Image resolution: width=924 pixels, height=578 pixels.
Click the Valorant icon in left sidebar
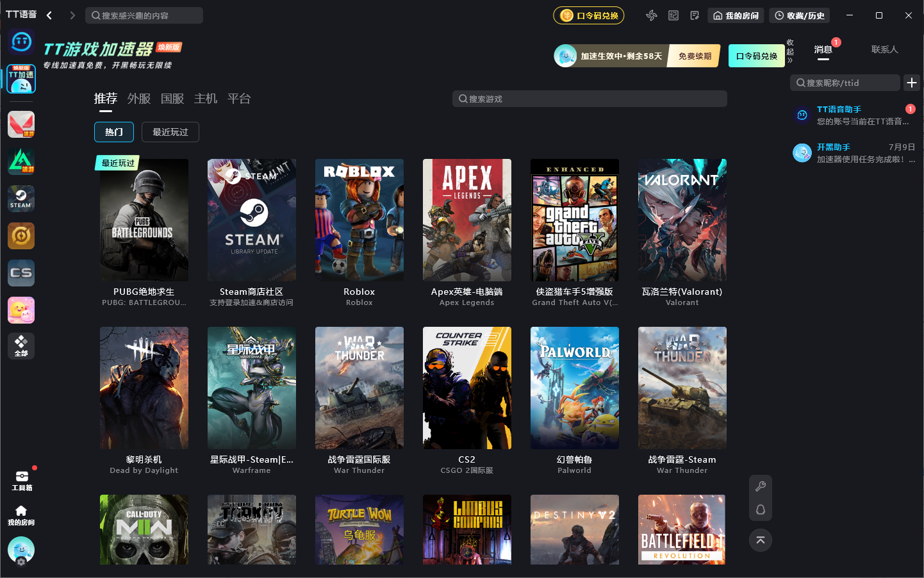coord(21,124)
